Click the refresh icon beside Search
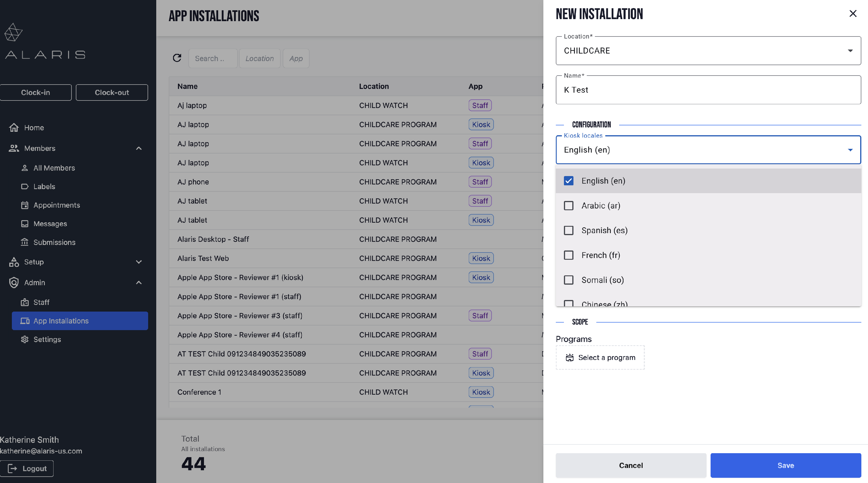Image resolution: width=868 pixels, height=483 pixels. pyautogui.click(x=177, y=58)
